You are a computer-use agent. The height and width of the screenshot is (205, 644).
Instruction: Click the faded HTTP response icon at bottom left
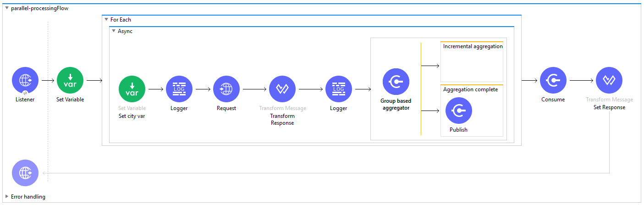tap(25, 173)
